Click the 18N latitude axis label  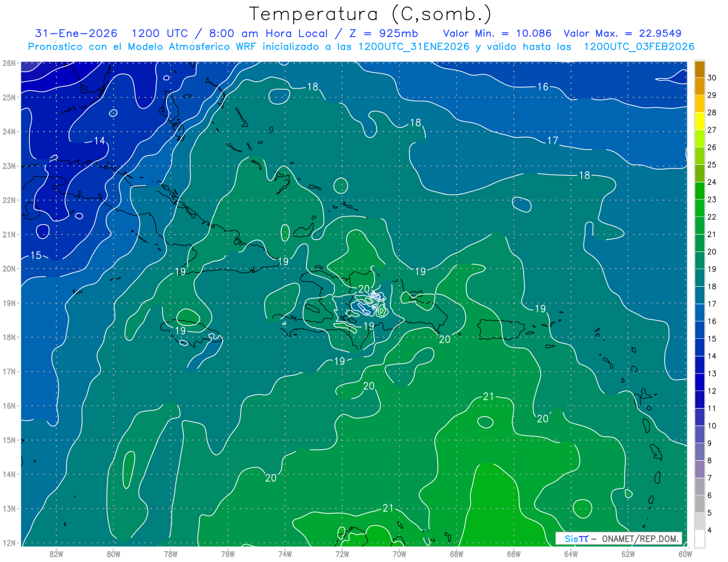point(8,337)
